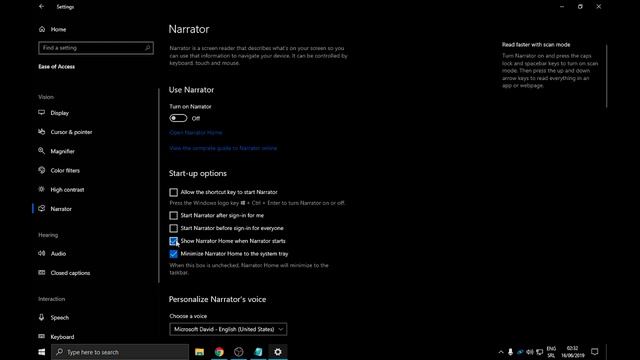640x360 pixels.
Task: Click the back arrow in Settings title bar
Action: (x=41, y=7)
